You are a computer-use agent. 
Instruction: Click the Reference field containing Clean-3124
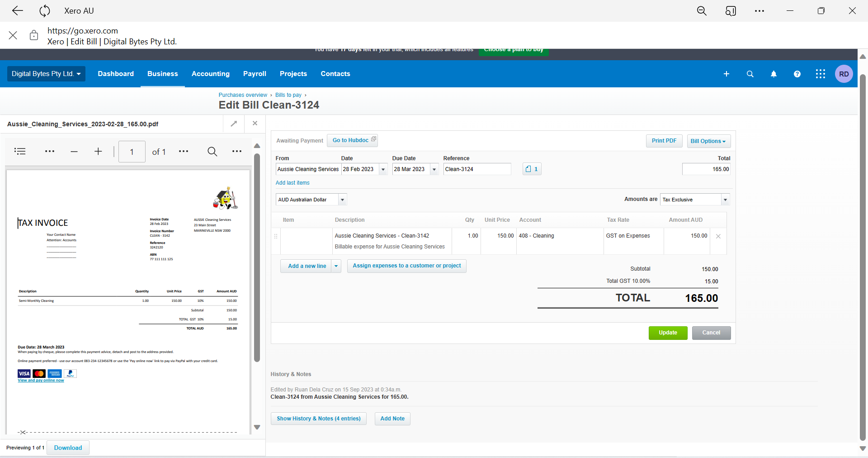click(477, 169)
